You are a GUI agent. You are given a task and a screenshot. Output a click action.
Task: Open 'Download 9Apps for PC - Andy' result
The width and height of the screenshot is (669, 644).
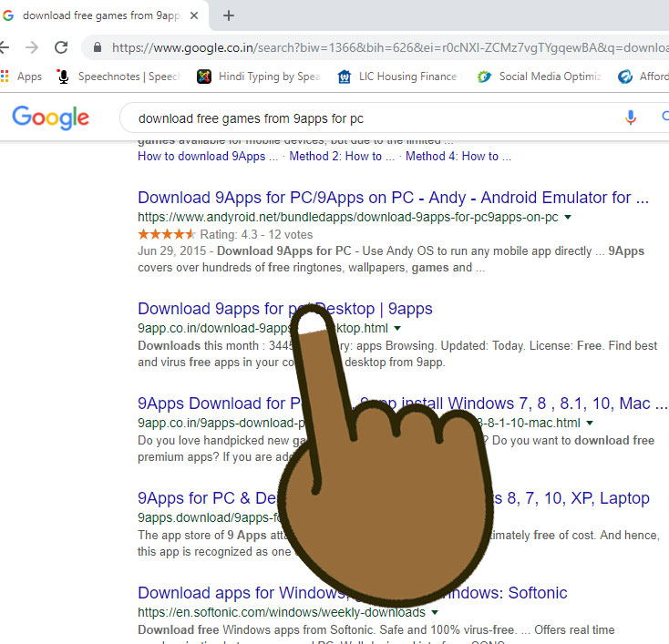(393, 198)
